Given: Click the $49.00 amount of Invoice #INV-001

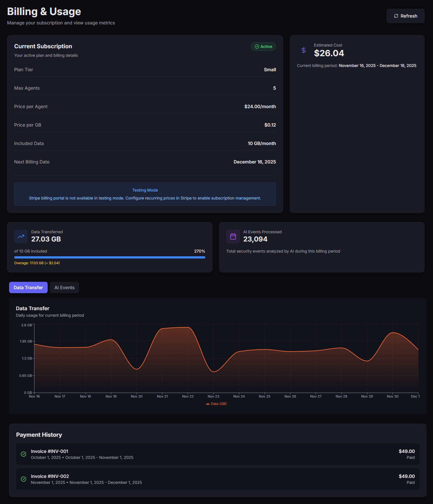Looking at the screenshot, I should 407,451.
